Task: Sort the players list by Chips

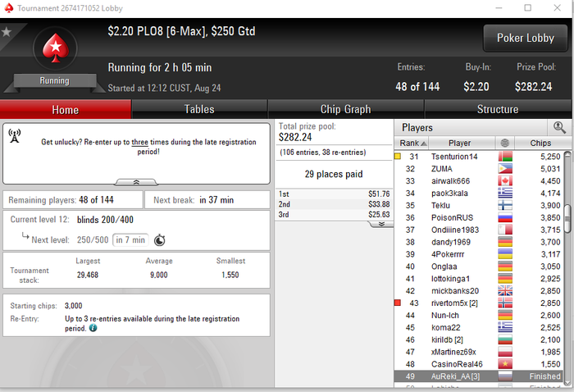Action: (540, 144)
